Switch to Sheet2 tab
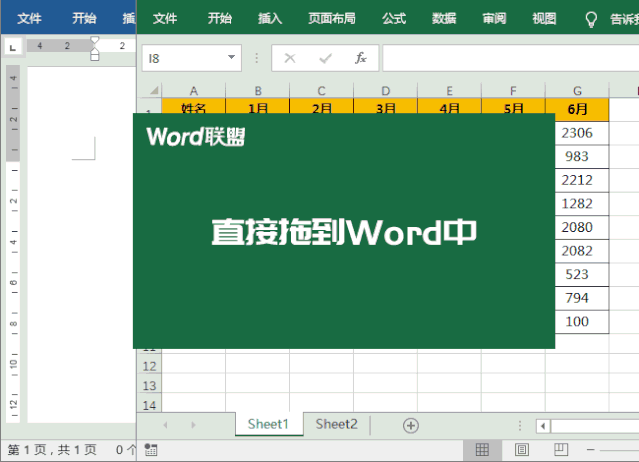The image size is (639, 462). click(336, 424)
